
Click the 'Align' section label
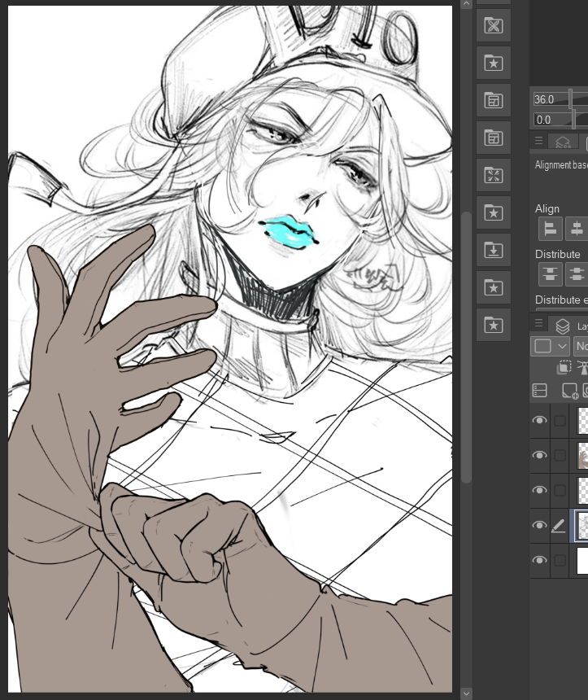pos(547,208)
